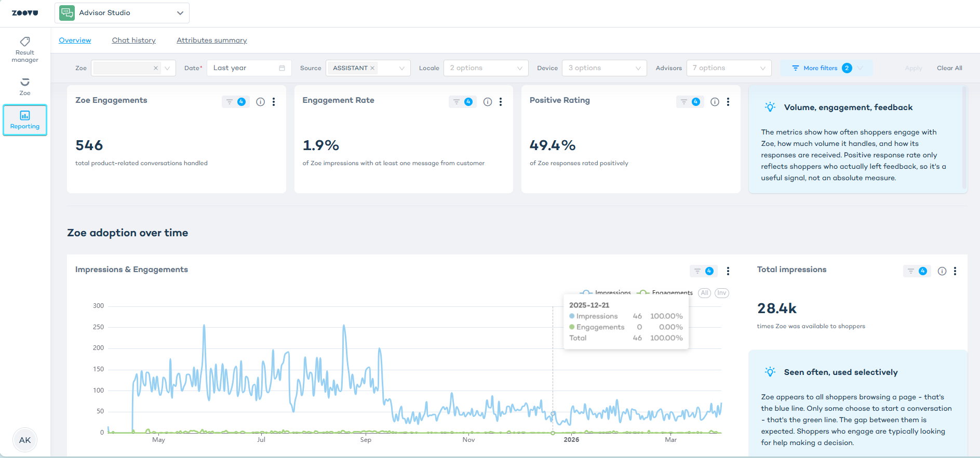Click the Clear All filters button
Screen dimensions: 980x458
click(949, 68)
